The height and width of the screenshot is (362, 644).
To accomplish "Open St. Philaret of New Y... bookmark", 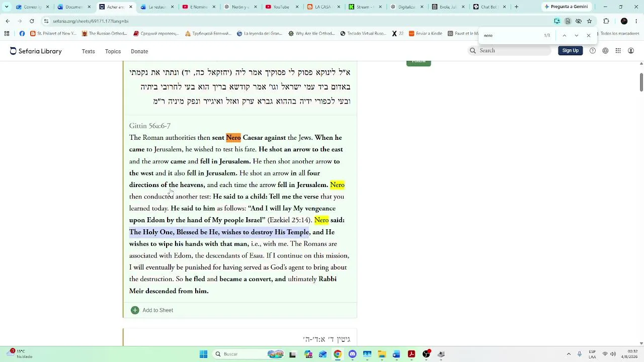I will point(53,34).
